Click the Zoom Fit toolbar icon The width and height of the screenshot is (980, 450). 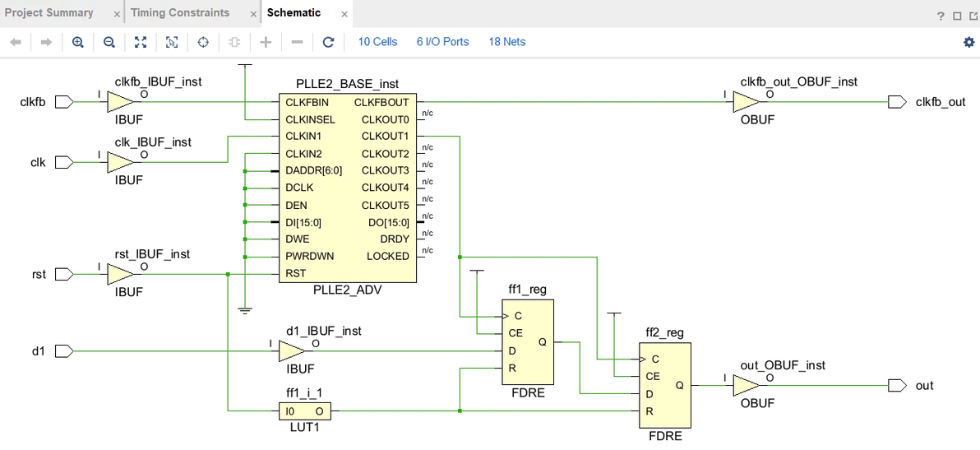141,42
